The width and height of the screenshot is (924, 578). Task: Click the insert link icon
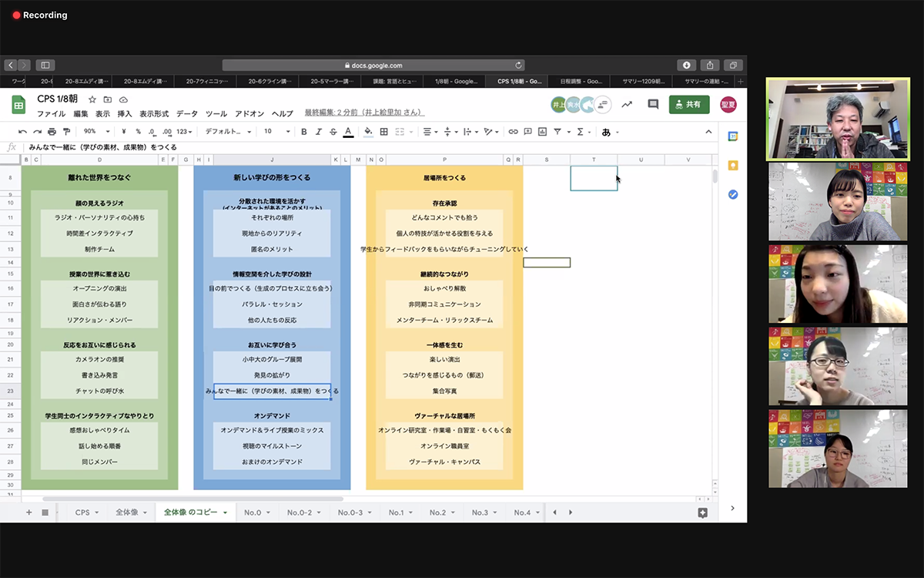coord(513,132)
